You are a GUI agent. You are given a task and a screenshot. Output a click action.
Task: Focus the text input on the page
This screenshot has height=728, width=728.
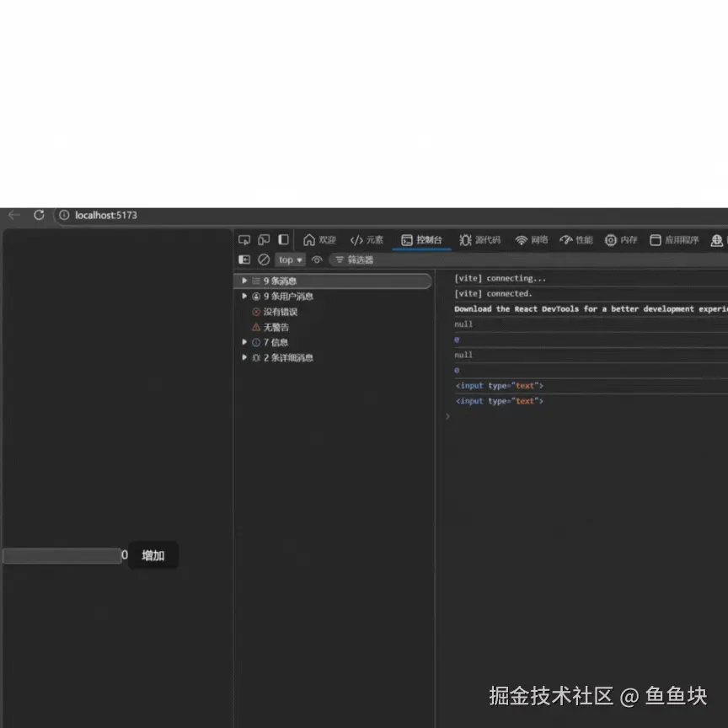point(62,556)
